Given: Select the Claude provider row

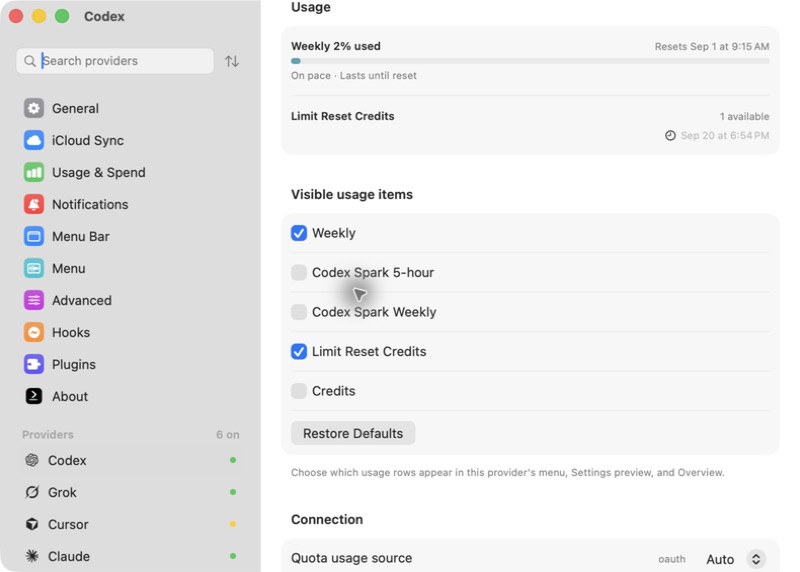Looking at the screenshot, I should 130,556.
